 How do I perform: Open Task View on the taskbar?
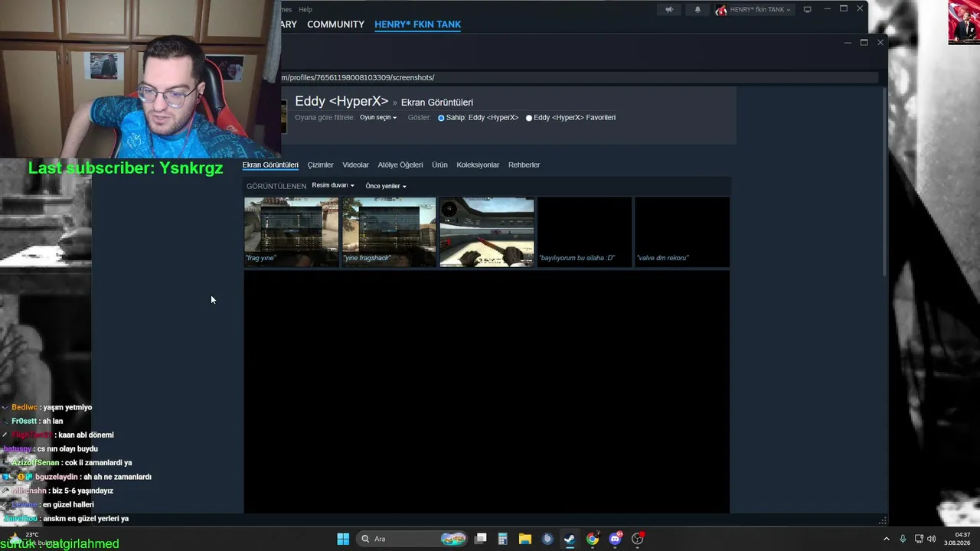[481, 539]
